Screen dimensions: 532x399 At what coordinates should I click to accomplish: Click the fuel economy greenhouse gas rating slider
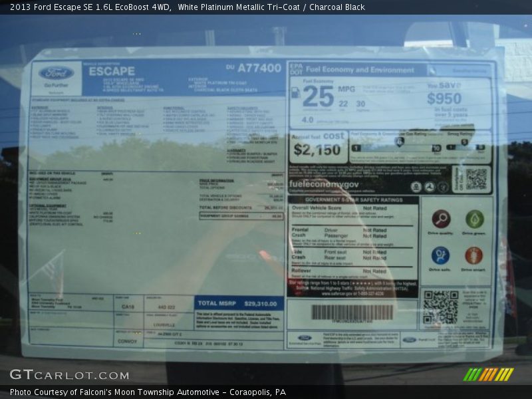(x=396, y=148)
